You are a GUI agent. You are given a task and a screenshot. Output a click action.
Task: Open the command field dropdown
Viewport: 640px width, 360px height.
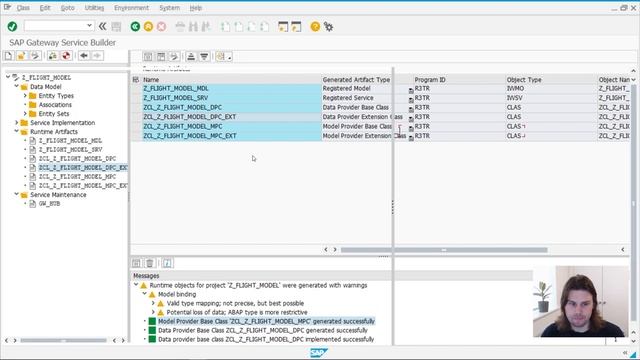tap(89, 26)
